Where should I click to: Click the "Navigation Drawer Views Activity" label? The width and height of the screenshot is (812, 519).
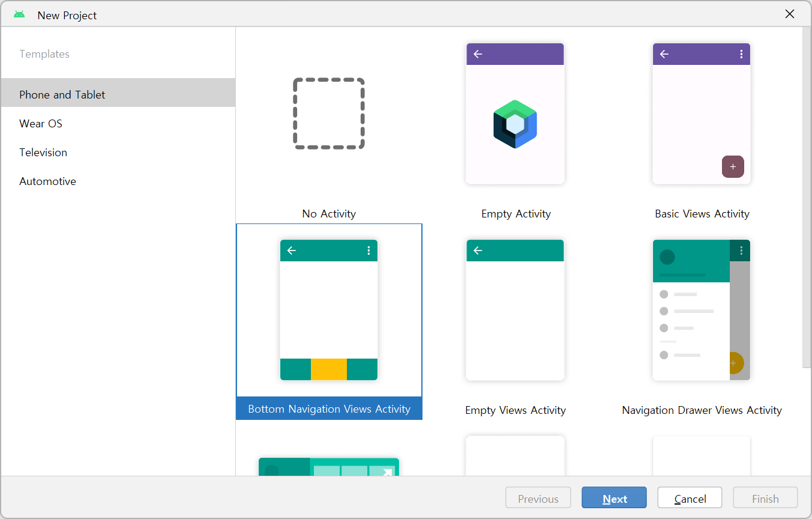[x=702, y=410]
